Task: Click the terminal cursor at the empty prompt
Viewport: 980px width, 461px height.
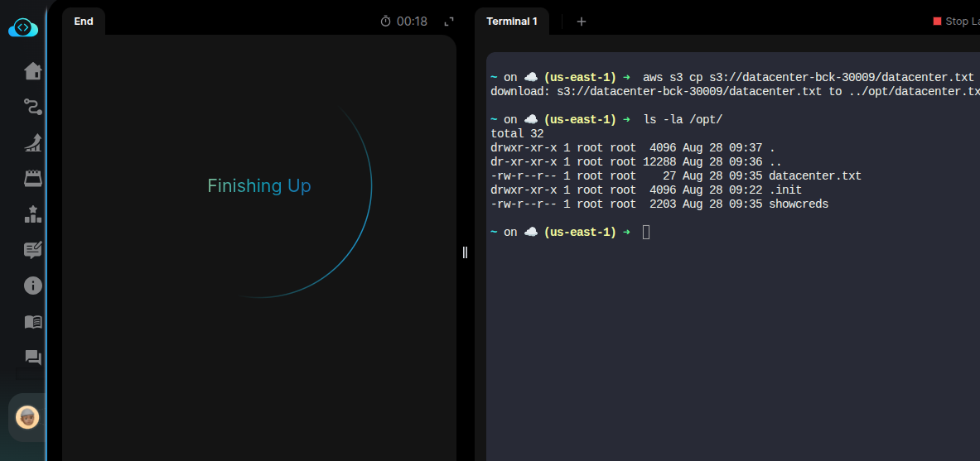Action: pos(646,233)
